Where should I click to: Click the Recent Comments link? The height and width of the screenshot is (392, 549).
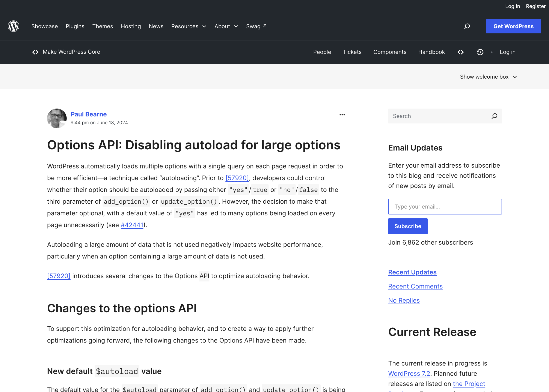415,286
